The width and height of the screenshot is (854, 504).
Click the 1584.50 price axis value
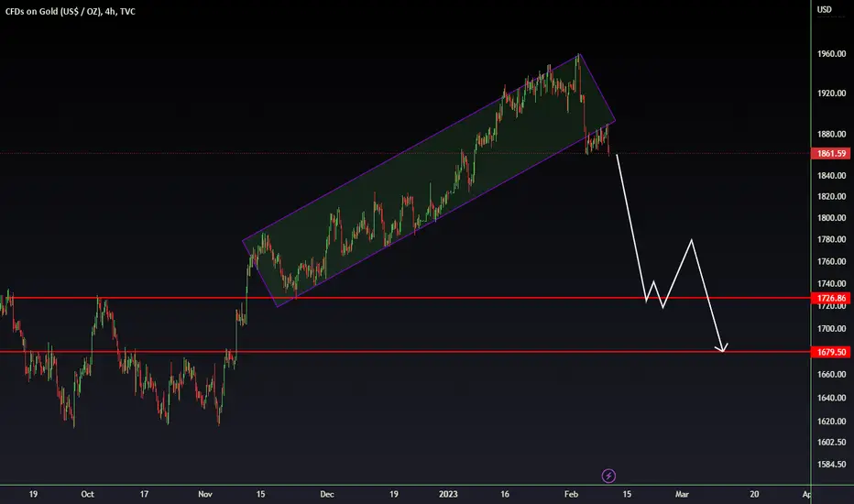point(831,465)
